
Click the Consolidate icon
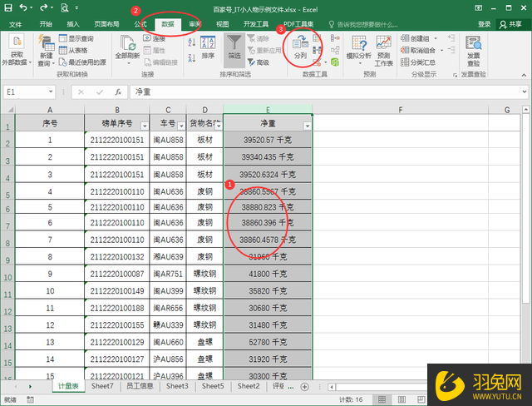(335, 38)
